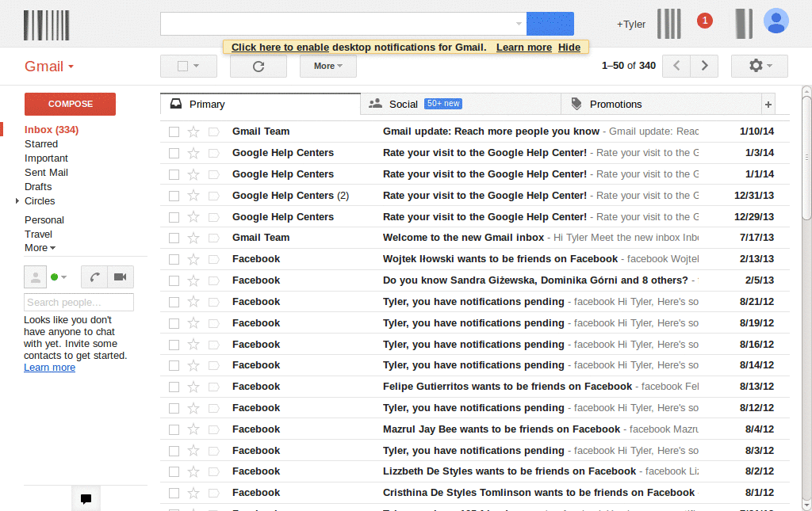Screen dimensions: 812x511
Task: Open the chat bubble icon at bottom
Action: [x=86, y=498]
